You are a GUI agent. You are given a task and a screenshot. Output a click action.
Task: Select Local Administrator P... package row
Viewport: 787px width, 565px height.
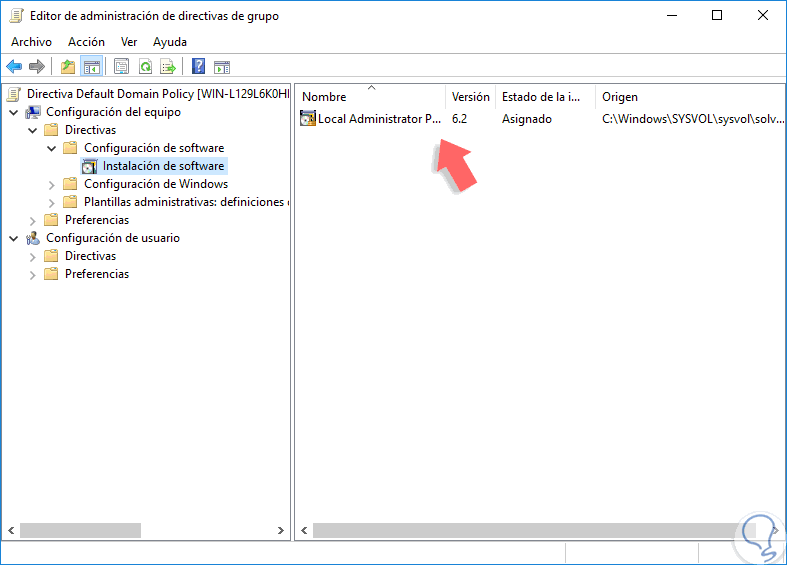click(x=541, y=119)
